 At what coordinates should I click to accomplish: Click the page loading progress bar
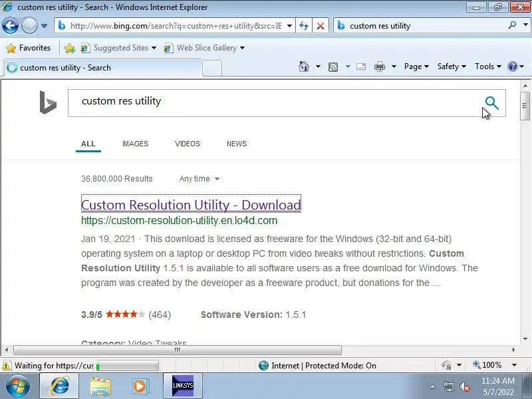pyautogui.click(x=127, y=366)
